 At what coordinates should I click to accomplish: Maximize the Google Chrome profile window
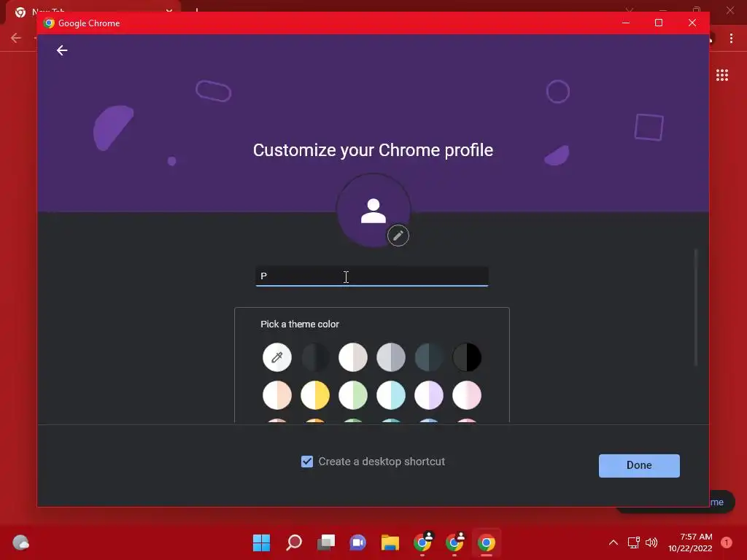click(x=659, y=23)
